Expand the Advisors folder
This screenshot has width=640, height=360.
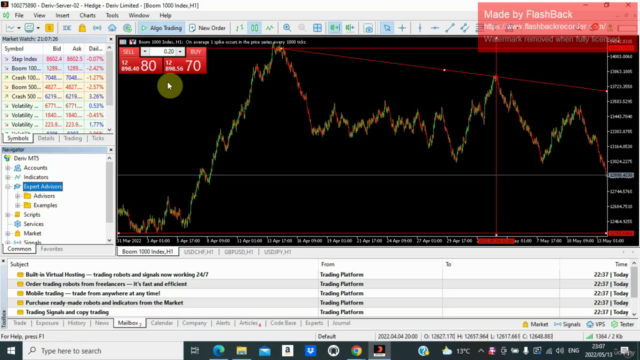18,196
